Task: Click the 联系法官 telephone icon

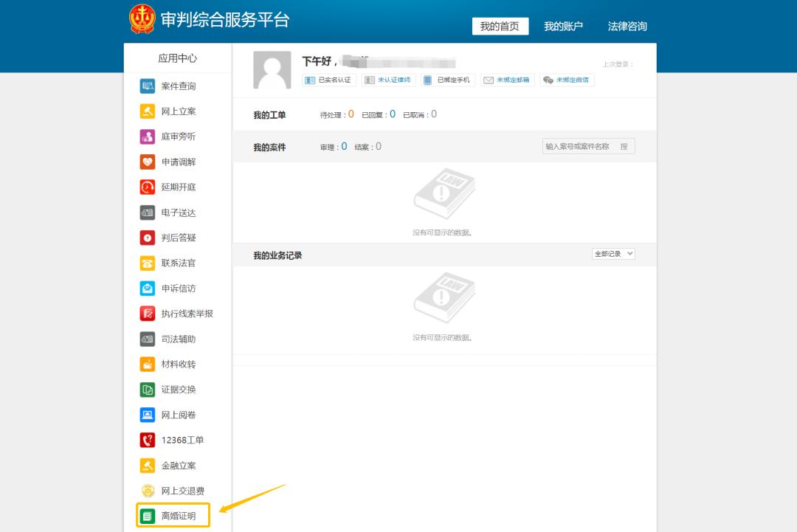Action: (x=148, y=263)
